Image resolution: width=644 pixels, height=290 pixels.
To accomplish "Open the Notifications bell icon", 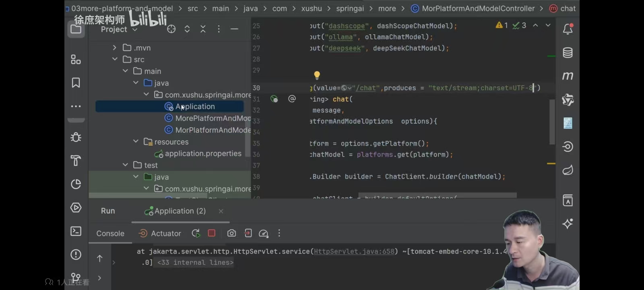I will pyautogui.click(x=568, y=29).
